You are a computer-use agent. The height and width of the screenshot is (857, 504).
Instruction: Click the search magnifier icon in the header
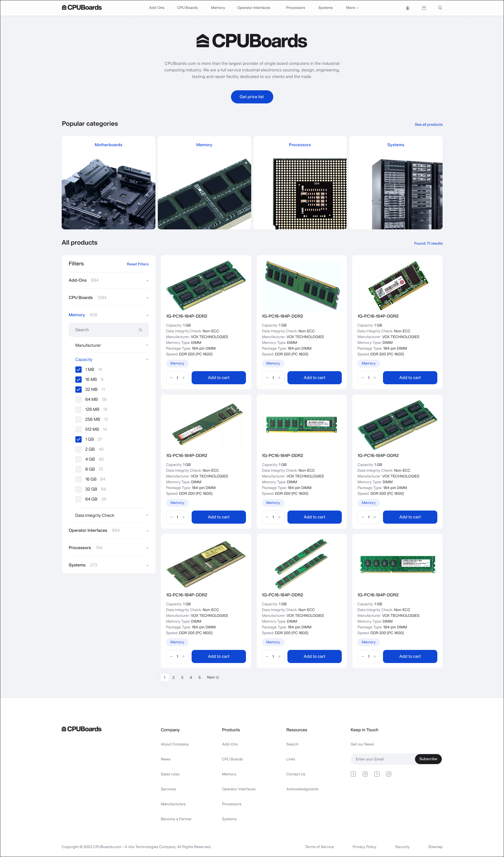point(440,8)
